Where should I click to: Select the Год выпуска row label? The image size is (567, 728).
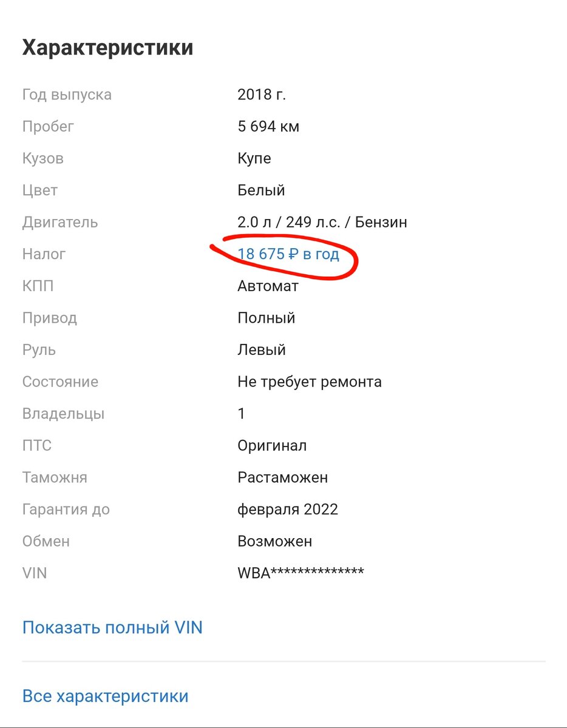67,94
